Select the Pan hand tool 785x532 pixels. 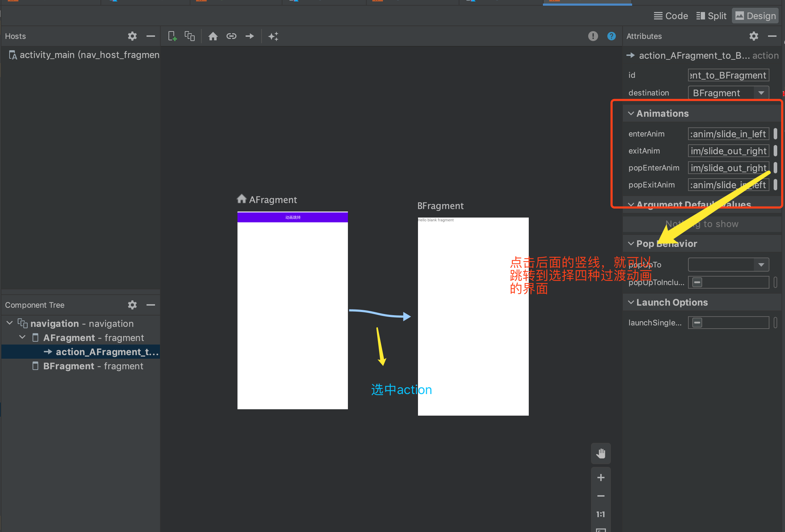point(601,453)
